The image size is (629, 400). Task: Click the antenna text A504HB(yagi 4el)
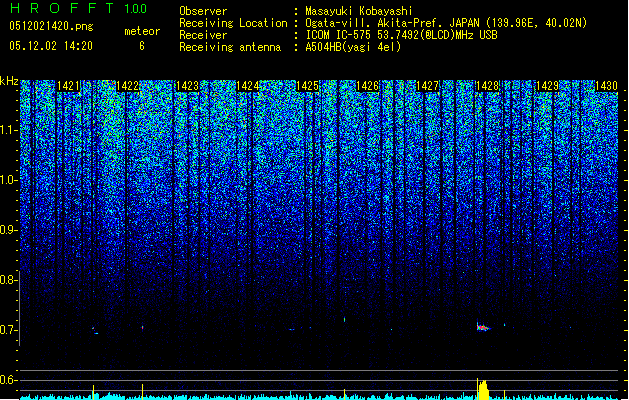tap(353, 47)
